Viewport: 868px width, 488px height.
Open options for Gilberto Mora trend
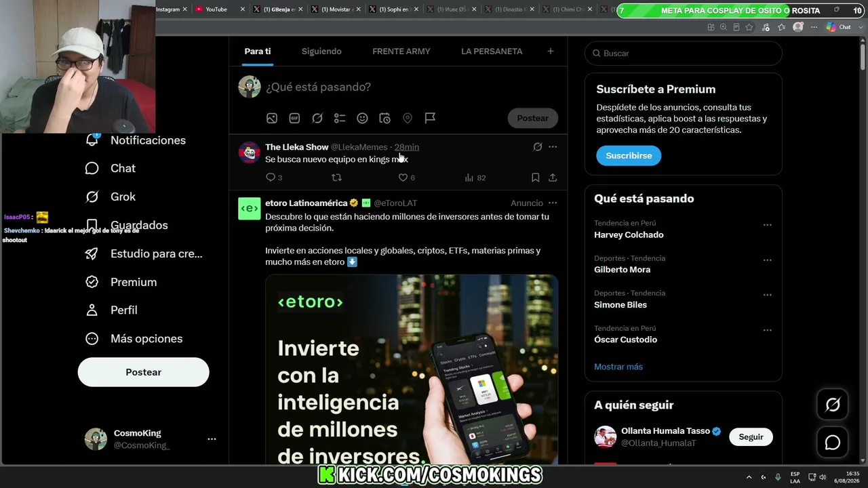click(768, 260)
